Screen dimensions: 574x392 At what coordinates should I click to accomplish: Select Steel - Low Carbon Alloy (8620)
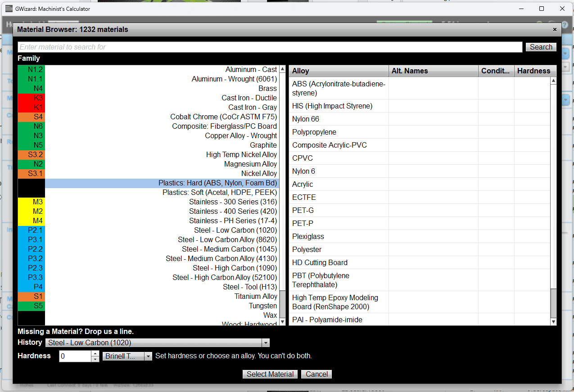point(149,240)
